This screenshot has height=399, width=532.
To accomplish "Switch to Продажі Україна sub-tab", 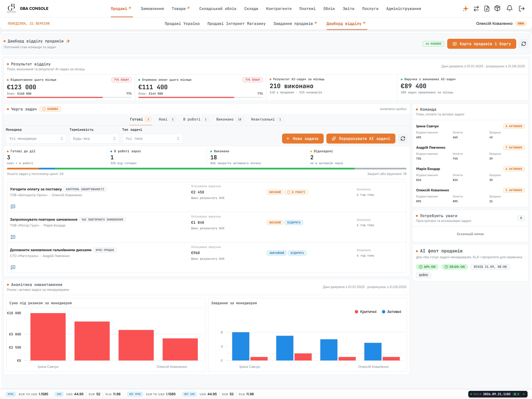I will [182, 24].
